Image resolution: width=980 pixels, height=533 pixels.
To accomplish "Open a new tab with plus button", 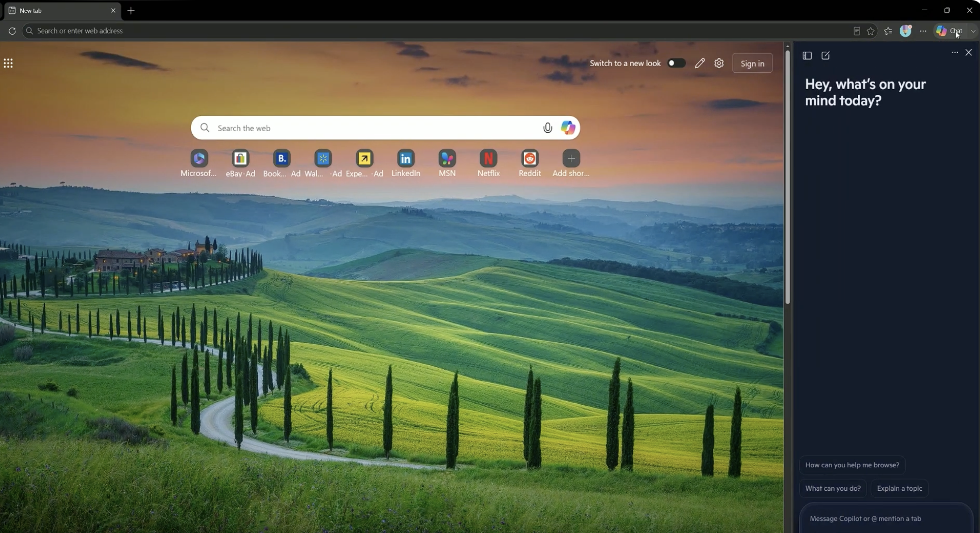I will [131, 11].
